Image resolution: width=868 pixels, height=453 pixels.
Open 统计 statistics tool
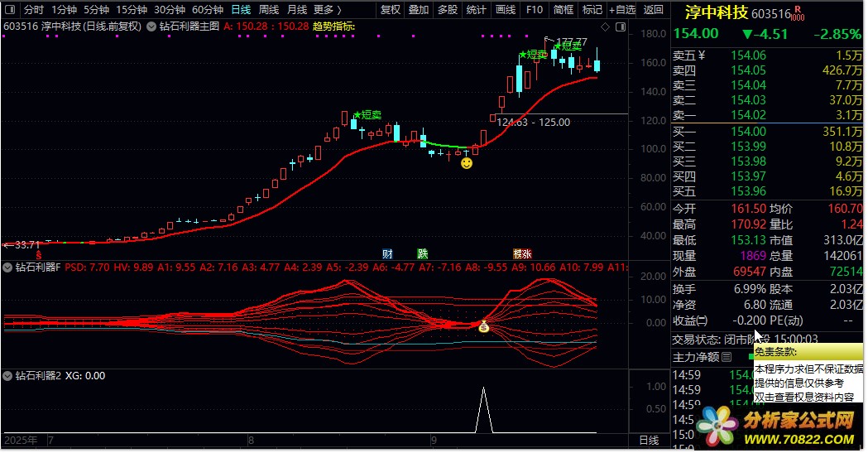(476, 9)
